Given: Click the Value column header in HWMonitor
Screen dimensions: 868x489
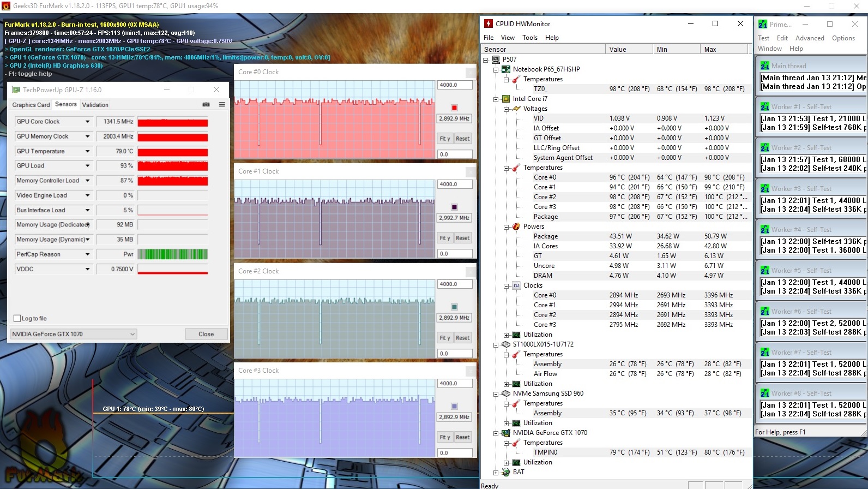Looking at the screenshot, I should pyautogui.click(x=629, y=49).
